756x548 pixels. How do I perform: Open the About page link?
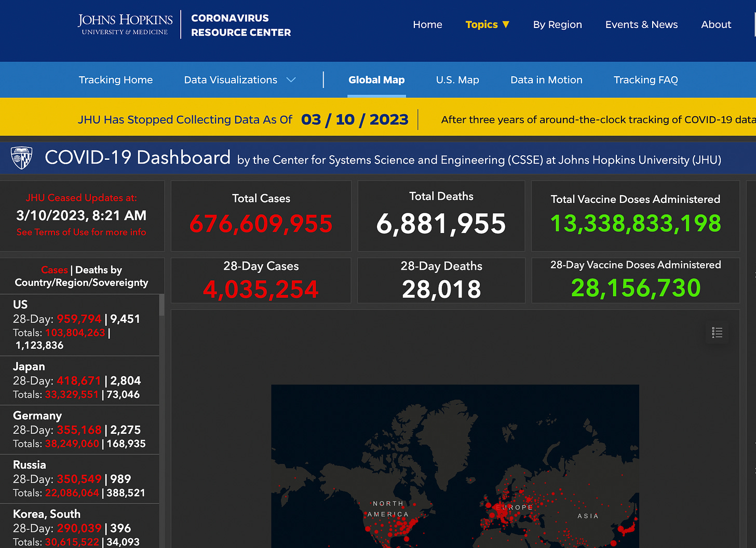pyautogui.click(x=716, y=24)
